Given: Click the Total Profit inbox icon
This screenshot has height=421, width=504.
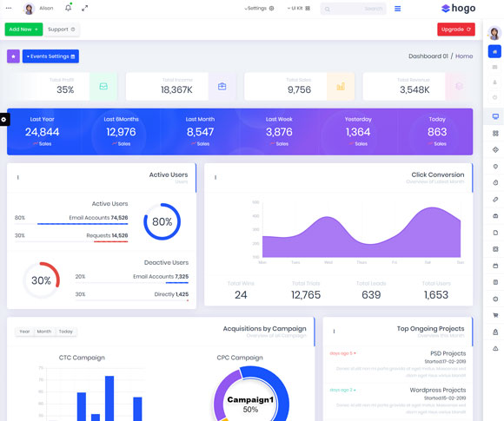Looking at the screenshot, I should (x=103, y=87).
